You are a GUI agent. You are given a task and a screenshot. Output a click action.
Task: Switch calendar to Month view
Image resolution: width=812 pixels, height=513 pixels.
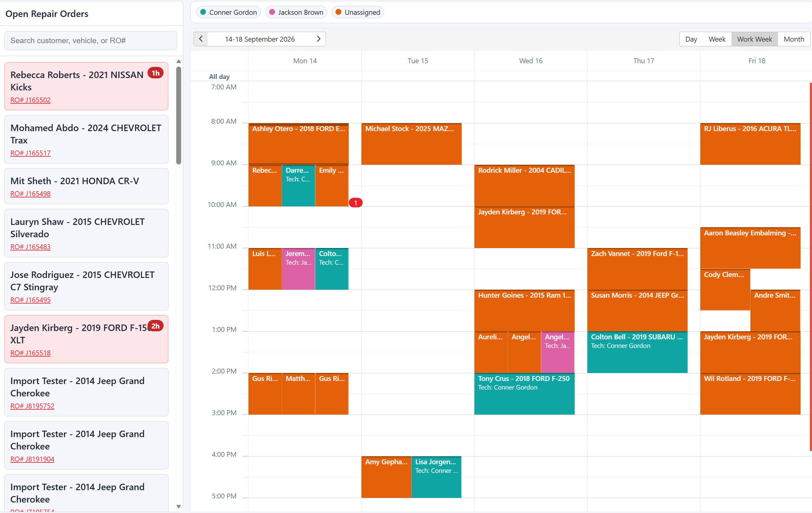coord(793,39)
